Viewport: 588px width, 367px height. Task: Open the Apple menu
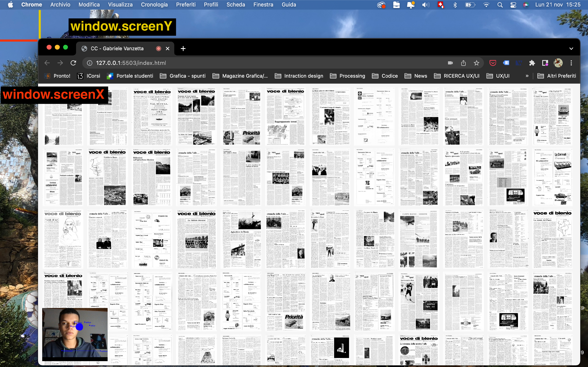tap(10, 5)
